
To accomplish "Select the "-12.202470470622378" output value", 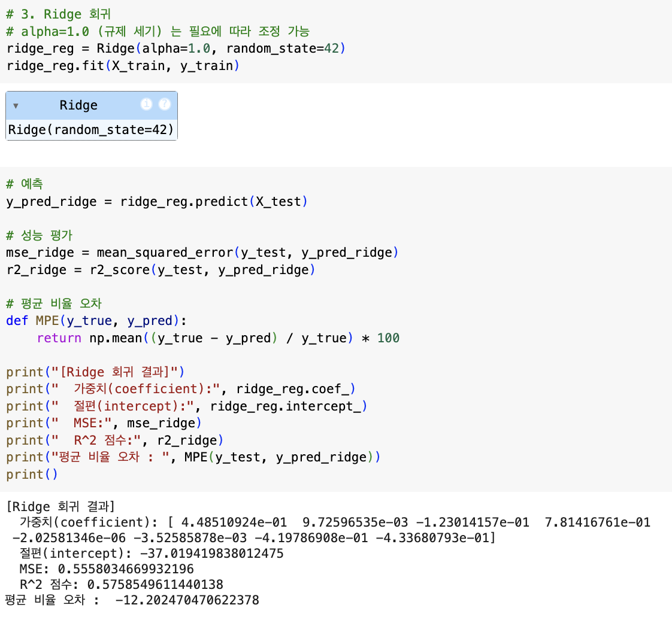I will click(x=187, y=600).
